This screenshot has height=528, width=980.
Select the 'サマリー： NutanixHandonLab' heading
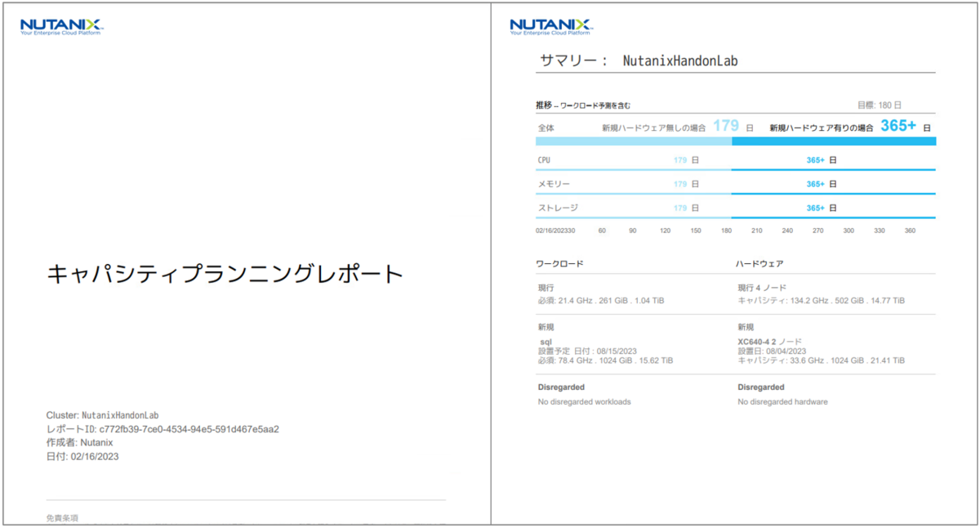pos(639,60)
